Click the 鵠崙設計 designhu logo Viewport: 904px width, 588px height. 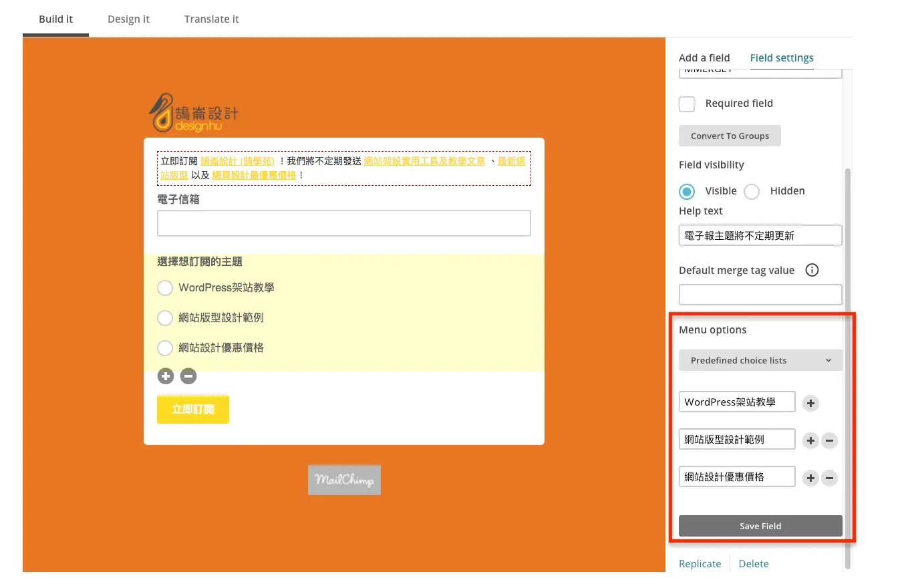[x=193, y=112]
